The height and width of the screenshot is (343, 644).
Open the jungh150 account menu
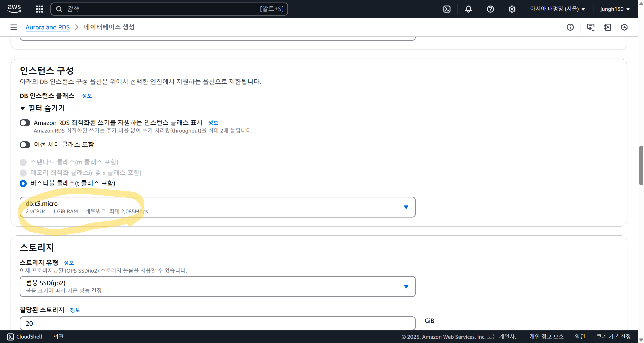(x=615, y=9)
